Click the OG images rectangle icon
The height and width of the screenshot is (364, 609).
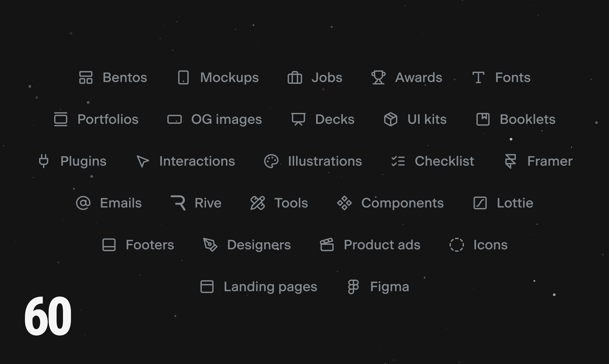coord(174,119)
